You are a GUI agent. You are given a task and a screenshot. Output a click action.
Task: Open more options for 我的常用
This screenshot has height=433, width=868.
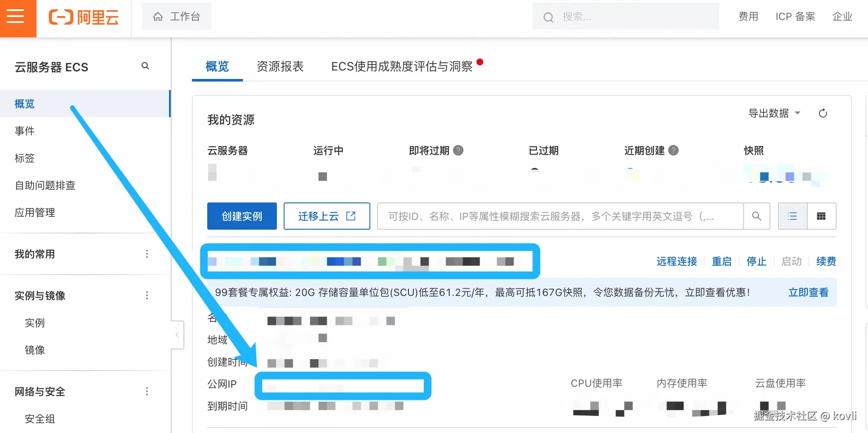click(x=147, y=254)
